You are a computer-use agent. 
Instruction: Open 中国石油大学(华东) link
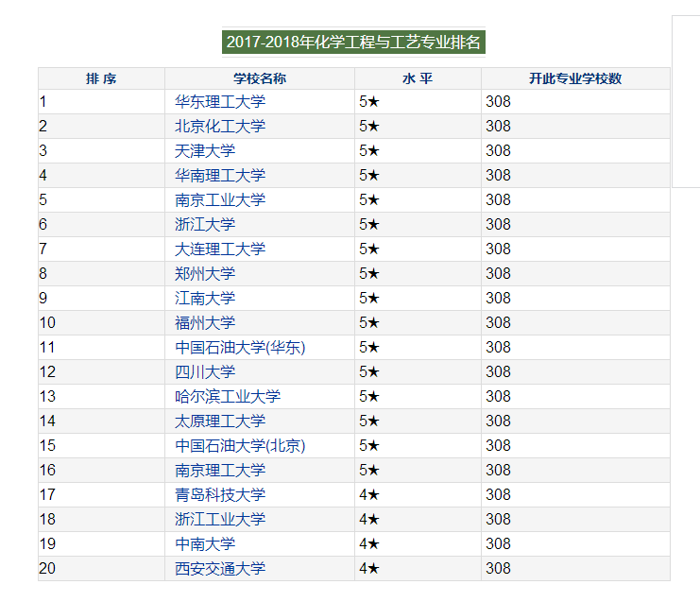240,347
